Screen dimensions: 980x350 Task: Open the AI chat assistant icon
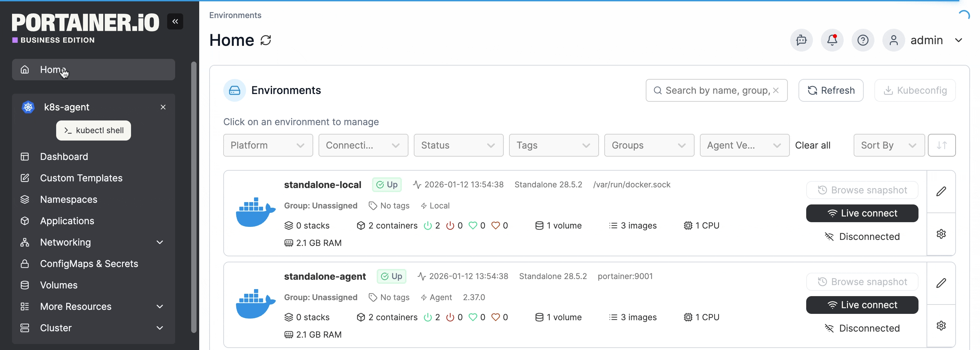[801, 40]
